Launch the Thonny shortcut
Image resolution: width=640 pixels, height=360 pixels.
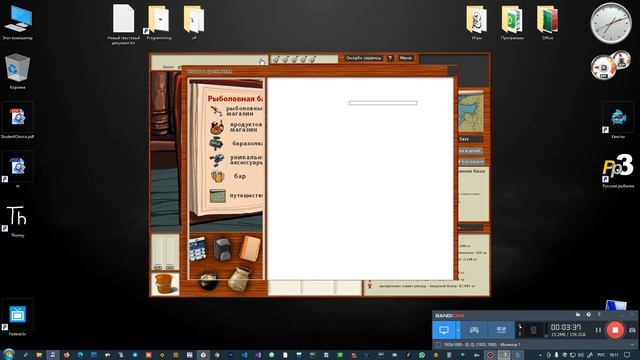18,220
